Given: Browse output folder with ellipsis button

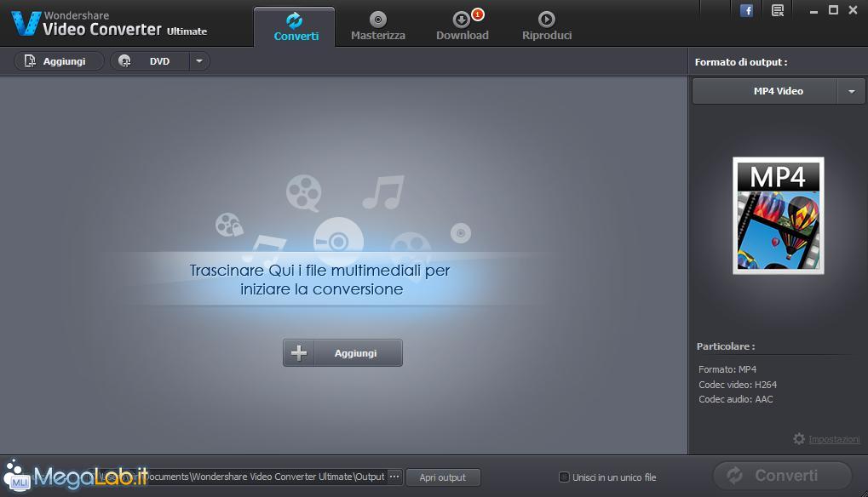Looking at the screenshot, I should 394,477.
